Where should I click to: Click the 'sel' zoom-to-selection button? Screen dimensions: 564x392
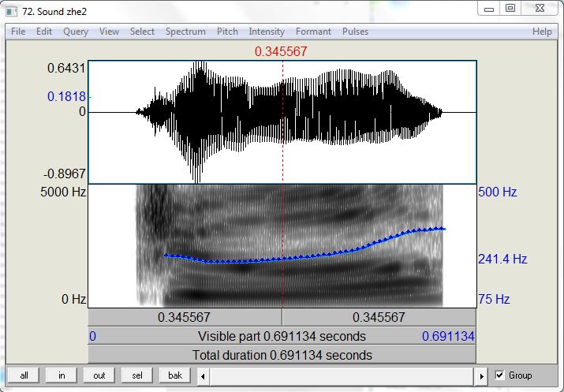pyautogui.click(x=137, y=375)
